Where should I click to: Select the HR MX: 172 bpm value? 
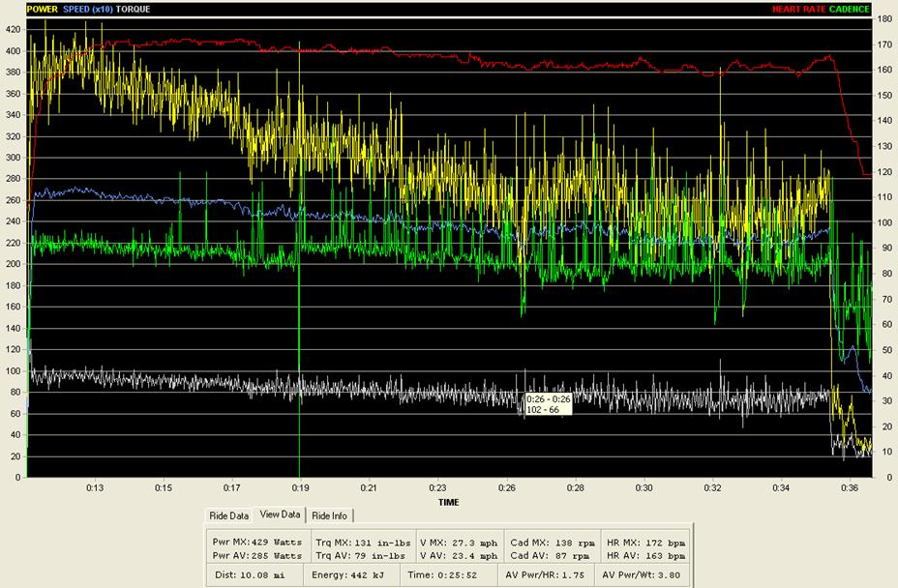pos(646,543)
